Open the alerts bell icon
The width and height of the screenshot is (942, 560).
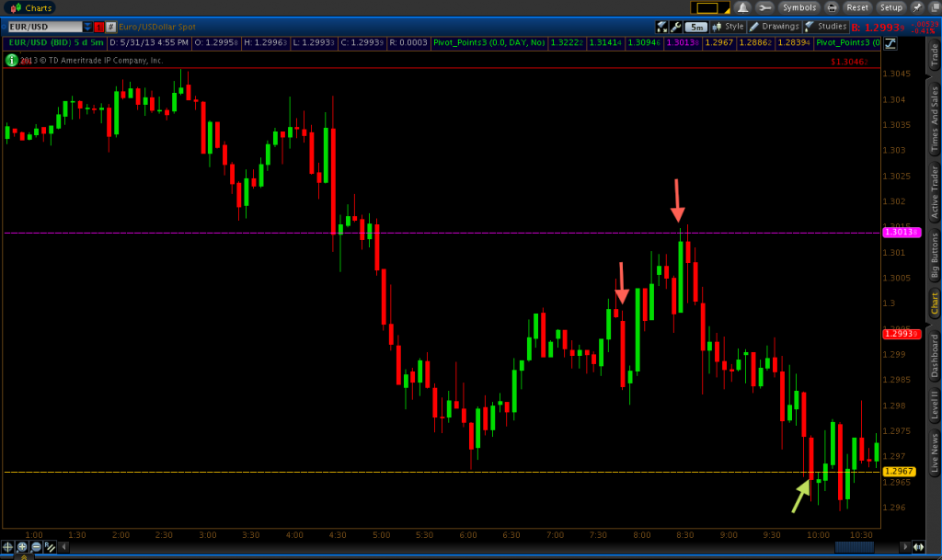(742, 7)
